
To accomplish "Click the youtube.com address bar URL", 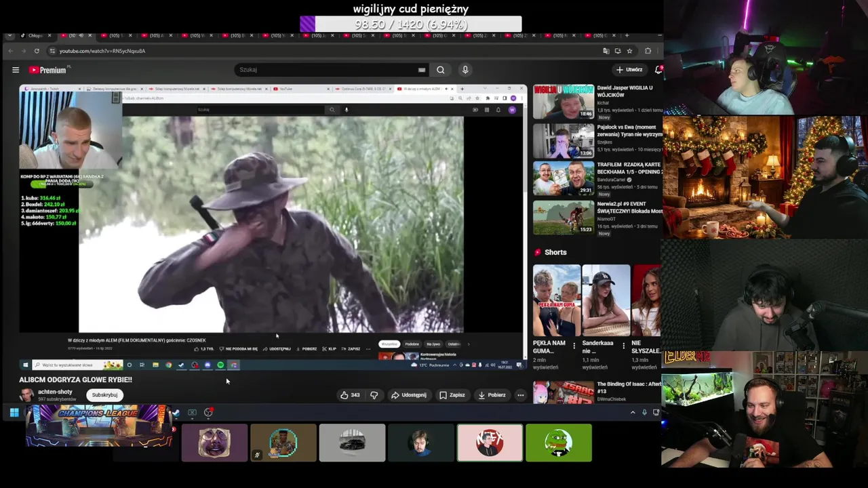I will 102,51.
